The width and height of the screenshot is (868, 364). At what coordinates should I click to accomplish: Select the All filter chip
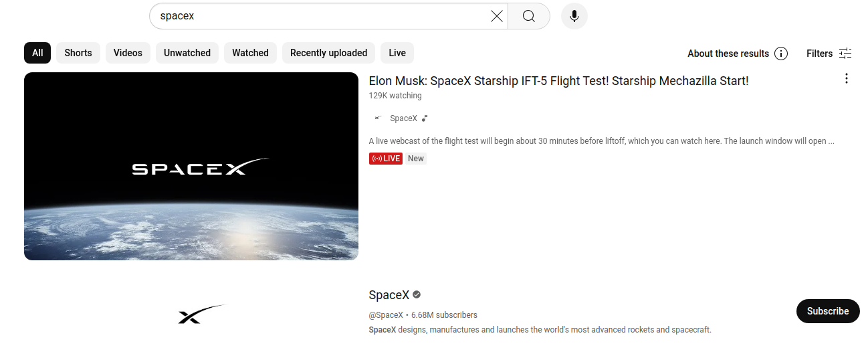(x=37, y=53)
